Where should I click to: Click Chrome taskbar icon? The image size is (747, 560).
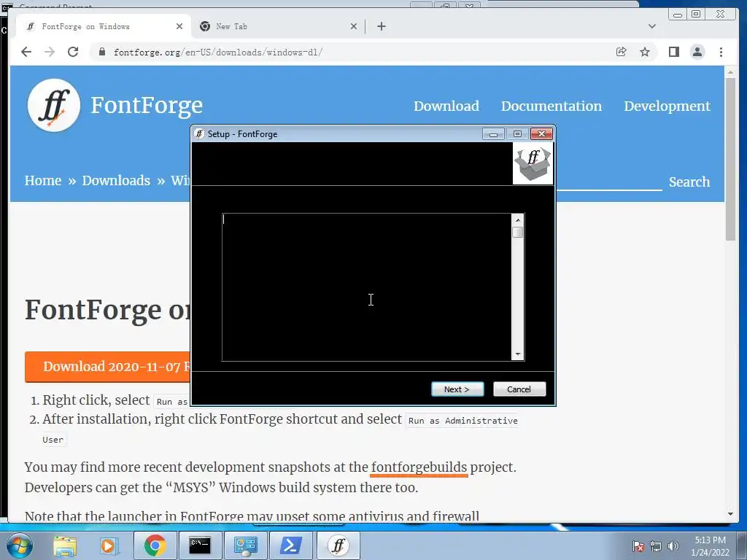point(155,545)
